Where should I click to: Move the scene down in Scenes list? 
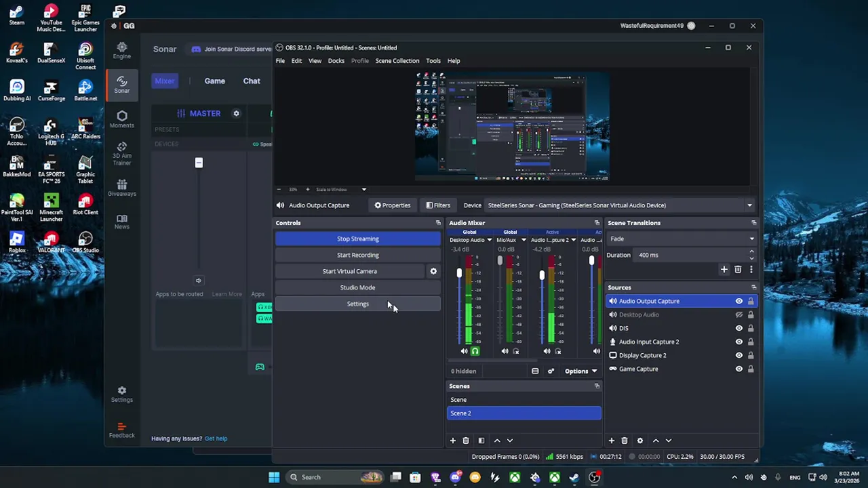click(x=510, y=441)
